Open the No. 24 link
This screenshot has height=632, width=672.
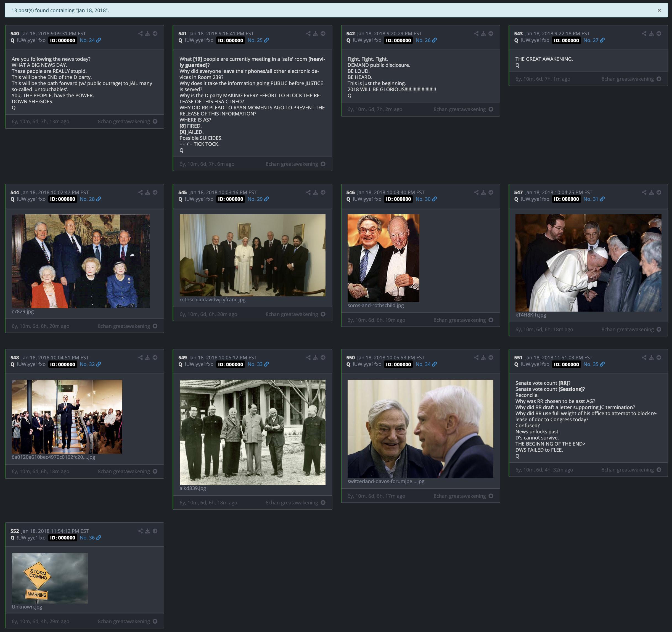(90, 40)
